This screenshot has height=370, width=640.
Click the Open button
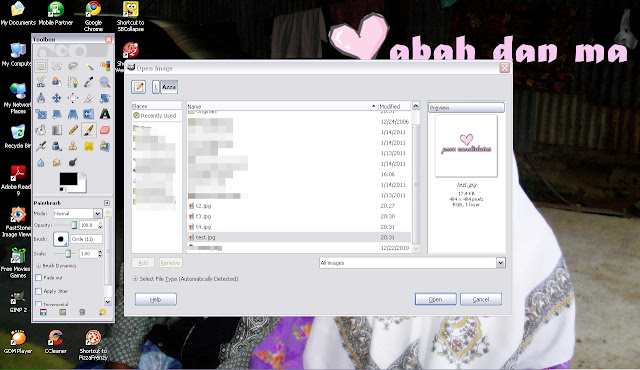point(436,299)
